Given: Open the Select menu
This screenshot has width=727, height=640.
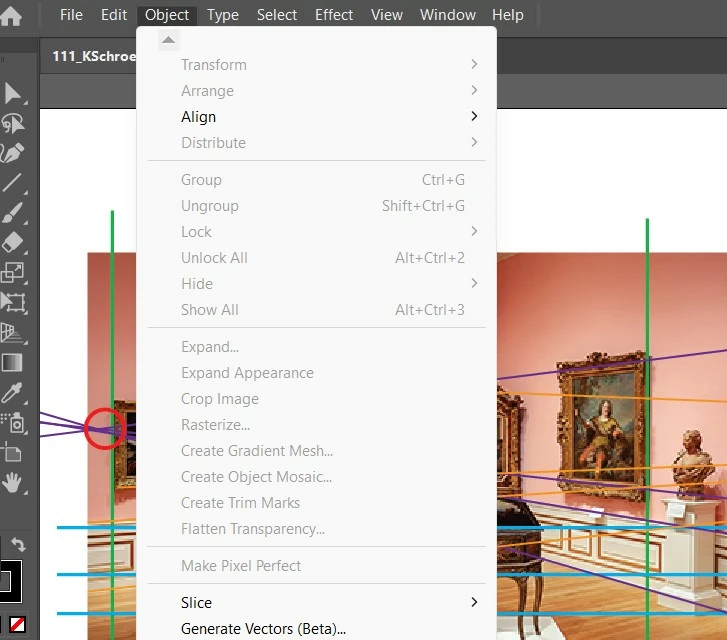Looking at the screenshot, I should coord(277,15).
